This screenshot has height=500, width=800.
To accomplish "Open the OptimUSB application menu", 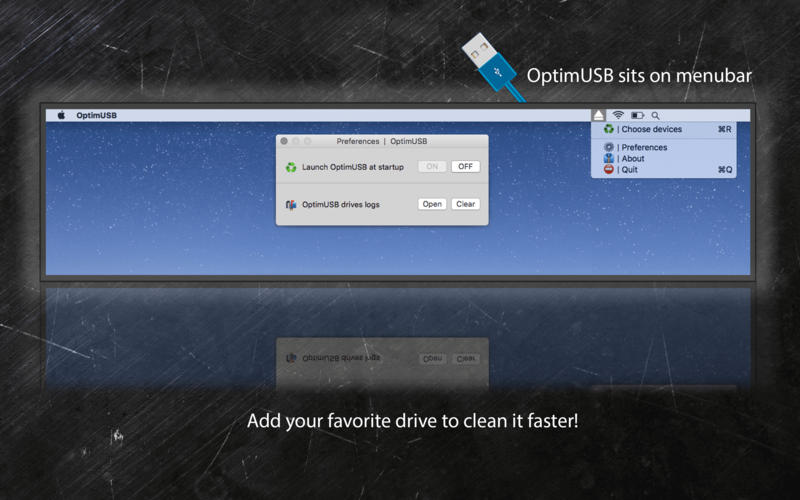I will (x=96, y=115).
